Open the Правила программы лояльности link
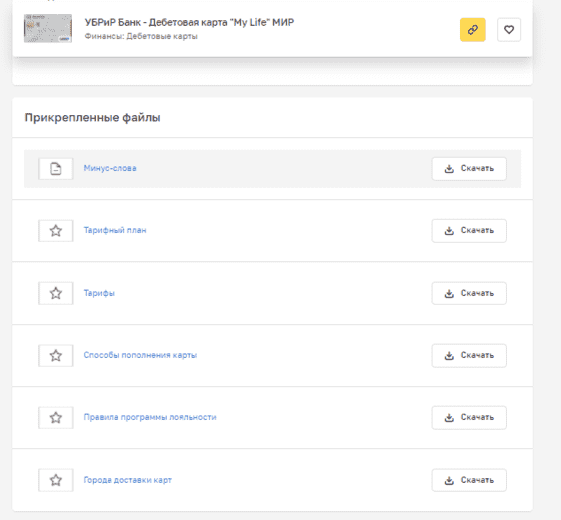 click(150, 417)
